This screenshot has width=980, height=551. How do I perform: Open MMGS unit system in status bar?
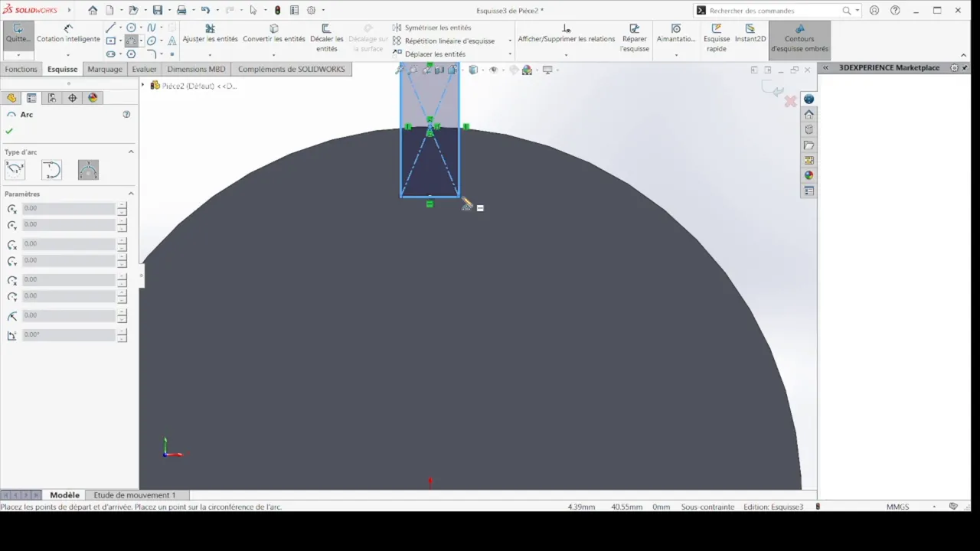(897, 507)
